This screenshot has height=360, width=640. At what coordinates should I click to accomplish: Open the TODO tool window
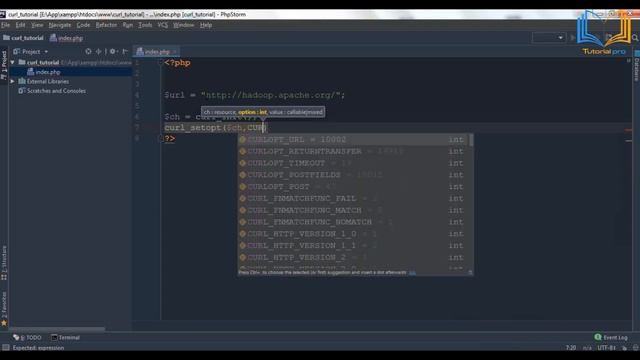tap(27, 338)
